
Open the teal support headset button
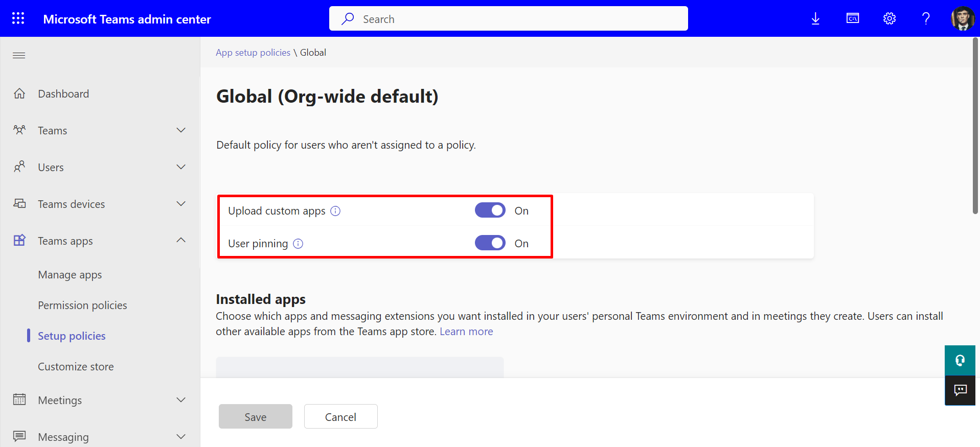pos(960,360)
